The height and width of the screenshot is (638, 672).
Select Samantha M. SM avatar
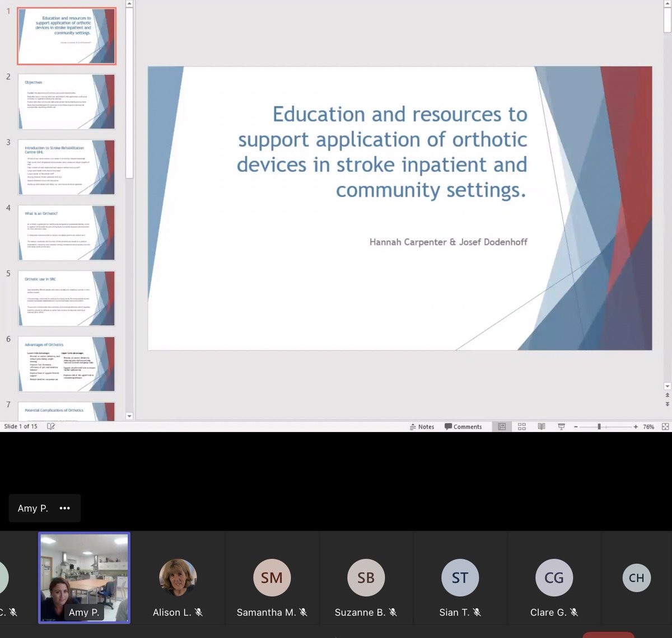coord(272,578)
